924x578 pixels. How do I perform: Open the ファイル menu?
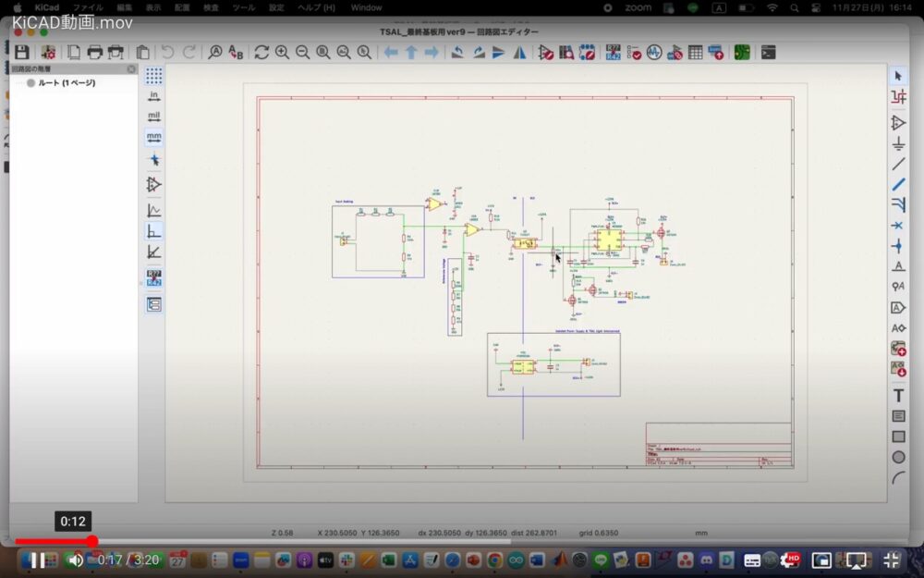pyautogui.click(x=88, y=7)
